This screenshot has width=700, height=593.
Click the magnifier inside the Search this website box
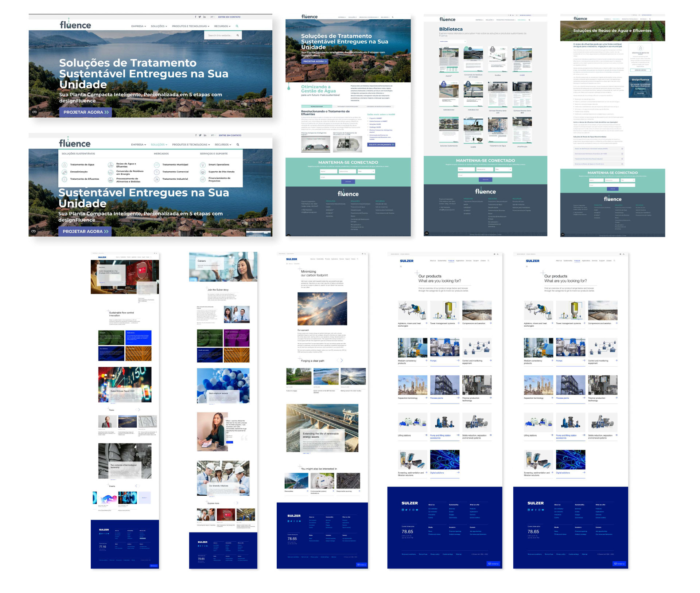coord(238,35)
